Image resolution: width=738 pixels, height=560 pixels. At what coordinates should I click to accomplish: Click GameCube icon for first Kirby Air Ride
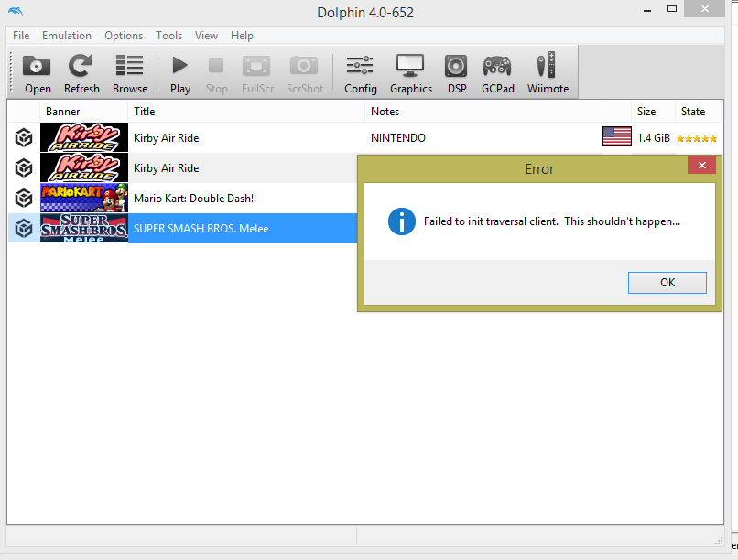(24, 138)
